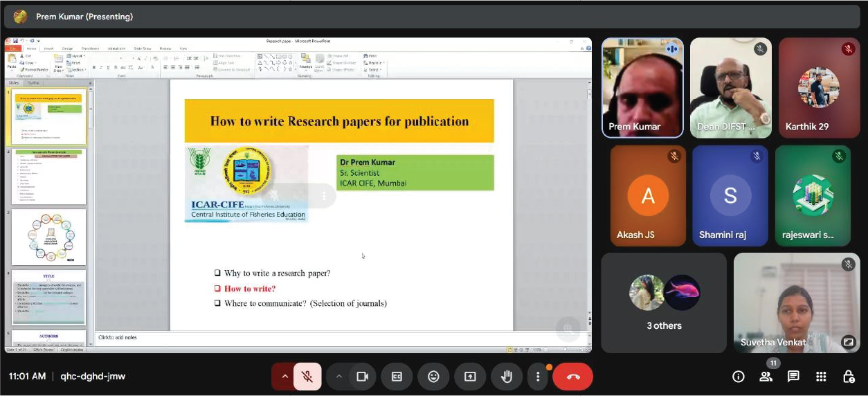Show the people list panel
Viewport: 868px width, 396px height.
click(x=766, y=377)
